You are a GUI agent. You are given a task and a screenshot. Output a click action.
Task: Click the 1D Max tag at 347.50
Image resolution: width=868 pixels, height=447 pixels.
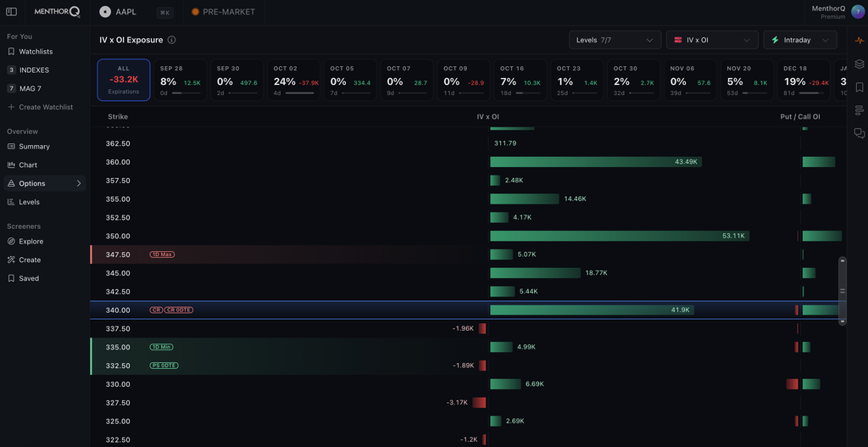pyautogui.click(x=162, y=254)
